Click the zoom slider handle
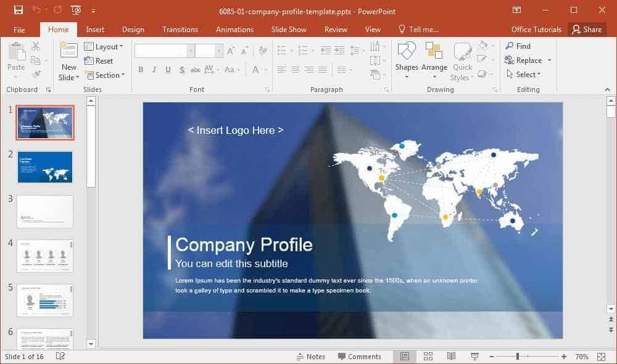The width and height of the screenshot is (617, 364). 518,357
